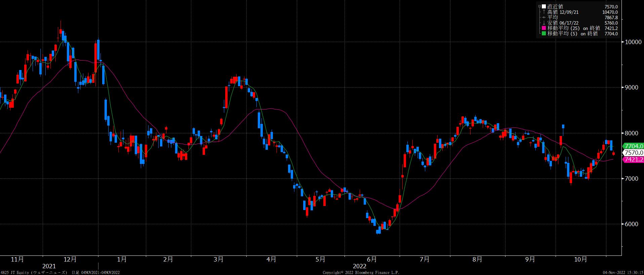Viewport: 644px width, 275px height.
Task: Click the green 5-period moving average swatch
Action: click(544, 34)
